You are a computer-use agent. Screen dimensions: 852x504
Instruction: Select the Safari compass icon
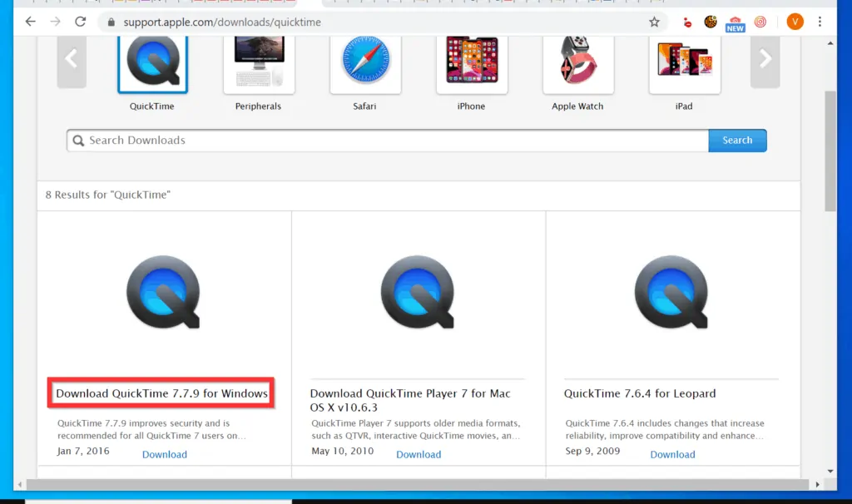tap(366, 60)
